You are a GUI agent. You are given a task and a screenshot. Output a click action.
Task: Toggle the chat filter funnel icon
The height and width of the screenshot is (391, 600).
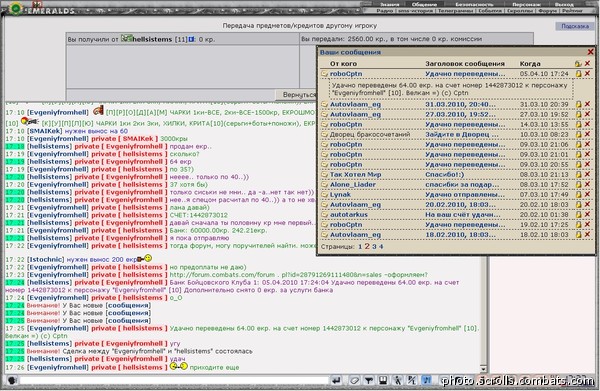click(369, 380)
